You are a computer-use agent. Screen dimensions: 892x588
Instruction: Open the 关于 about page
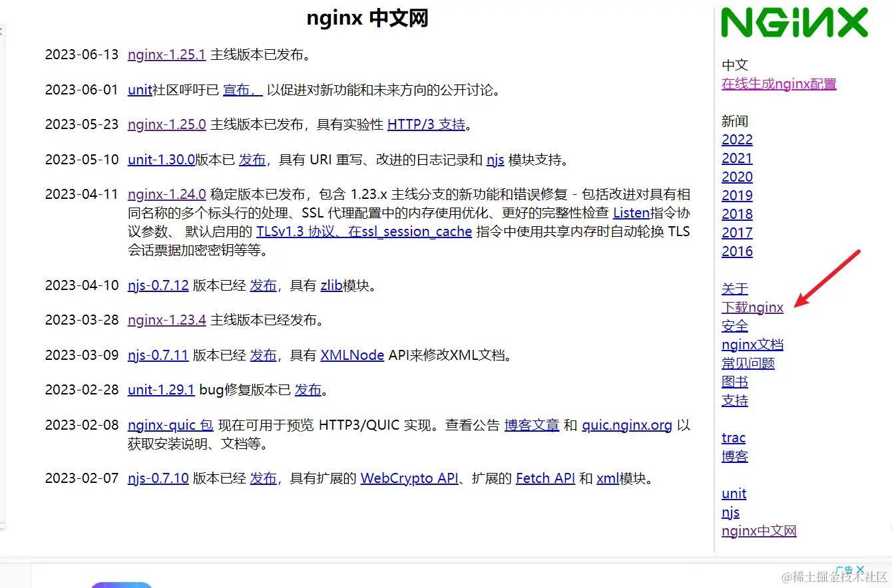pos(735,289)
